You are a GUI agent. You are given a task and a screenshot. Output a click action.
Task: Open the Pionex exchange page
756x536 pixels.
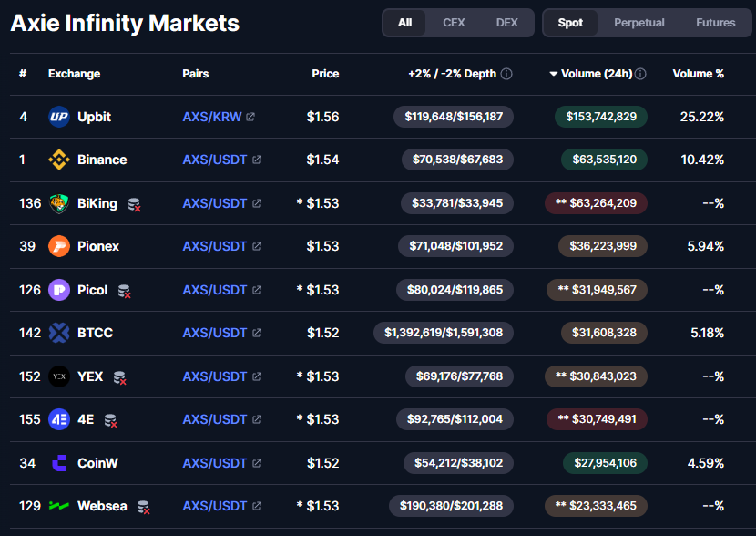click(x=98, y=246)
